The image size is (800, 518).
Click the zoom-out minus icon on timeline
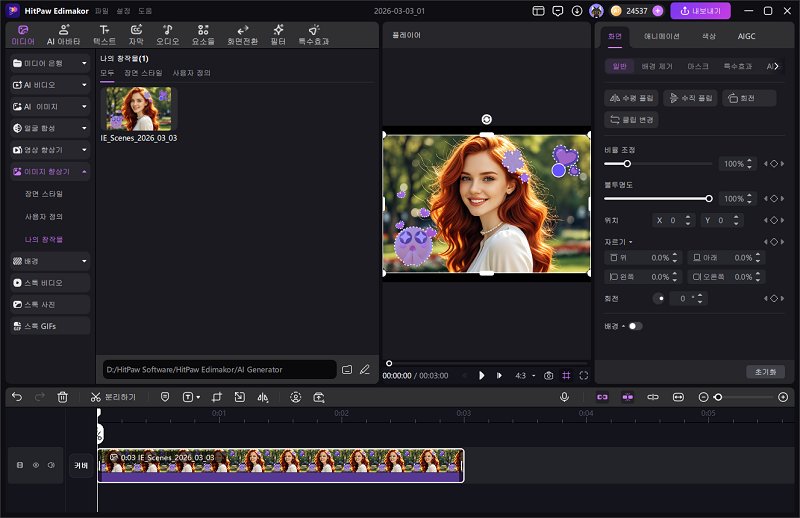point(703,397)
